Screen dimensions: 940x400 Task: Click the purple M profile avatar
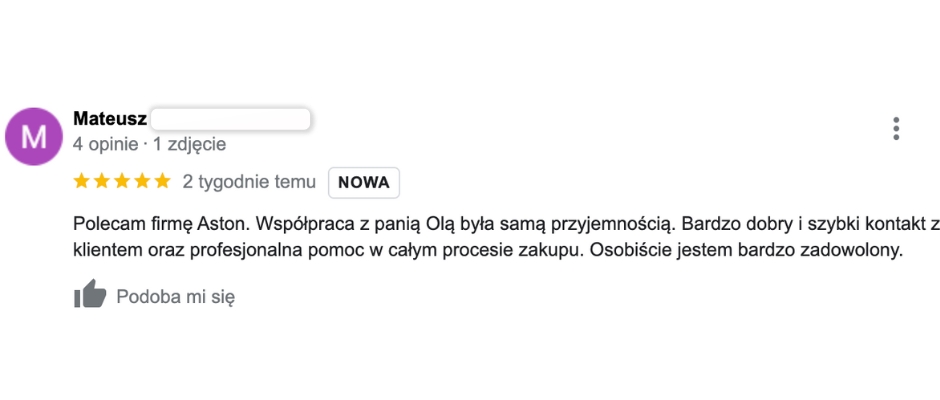34,137
